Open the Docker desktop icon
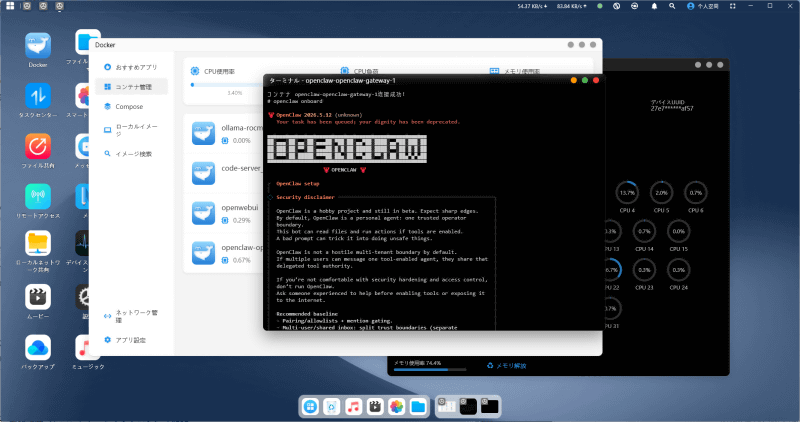Screen dimensions: 800x422 (x=38, y=46)
